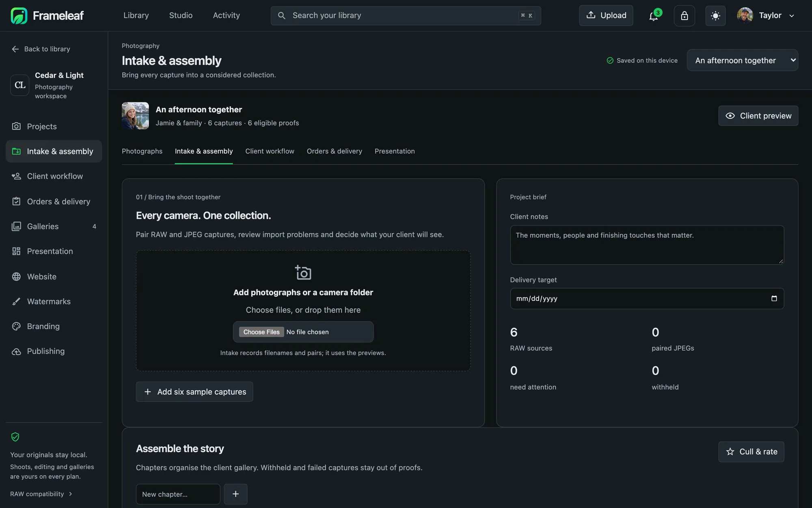Open the Studio menu

(x=181, y=15)
